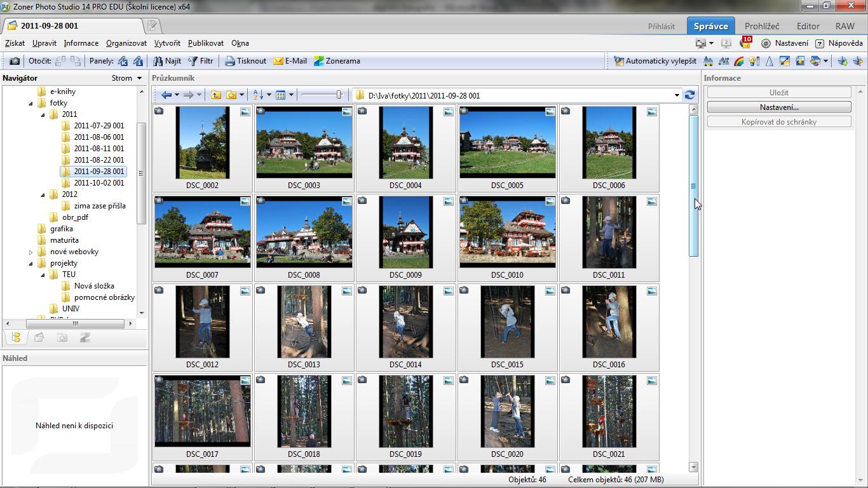Click the light bulb exposure icon
This screenshot has height=488, width=868.
tap(754, 61)
